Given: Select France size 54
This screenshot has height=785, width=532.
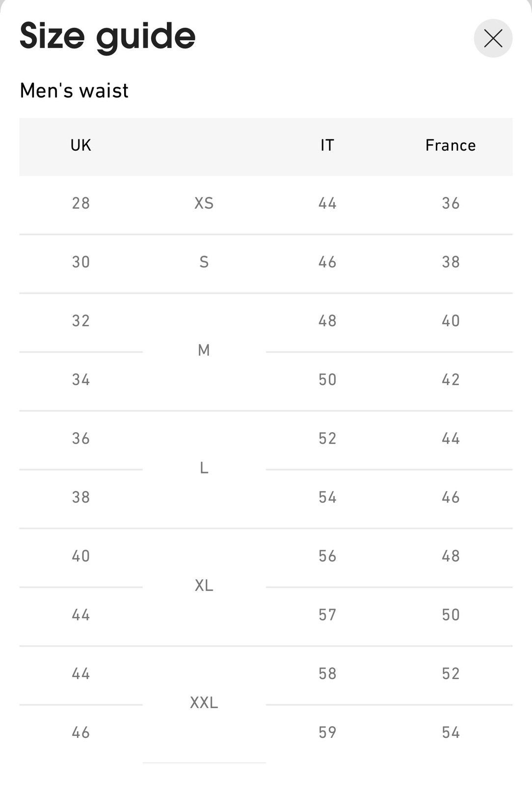Looking at the screenshot, I should click(x=451, y=733).
